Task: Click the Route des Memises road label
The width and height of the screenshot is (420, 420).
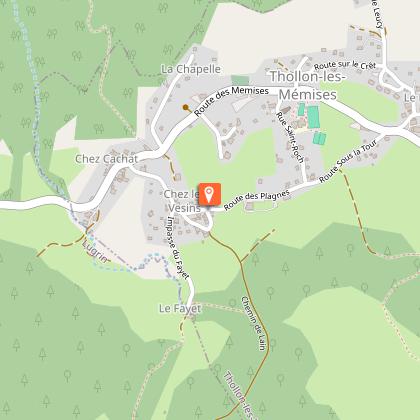Action: [231, 101]
